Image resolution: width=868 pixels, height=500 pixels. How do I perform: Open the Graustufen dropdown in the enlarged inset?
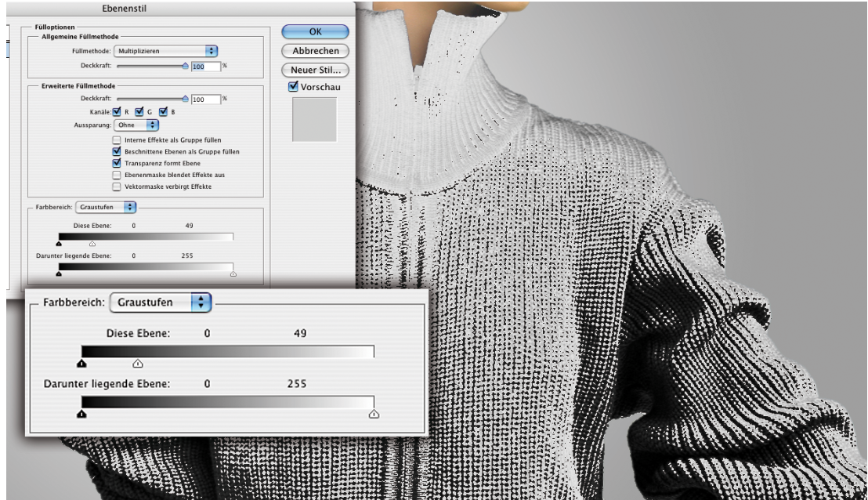click(x=161, y=303)
